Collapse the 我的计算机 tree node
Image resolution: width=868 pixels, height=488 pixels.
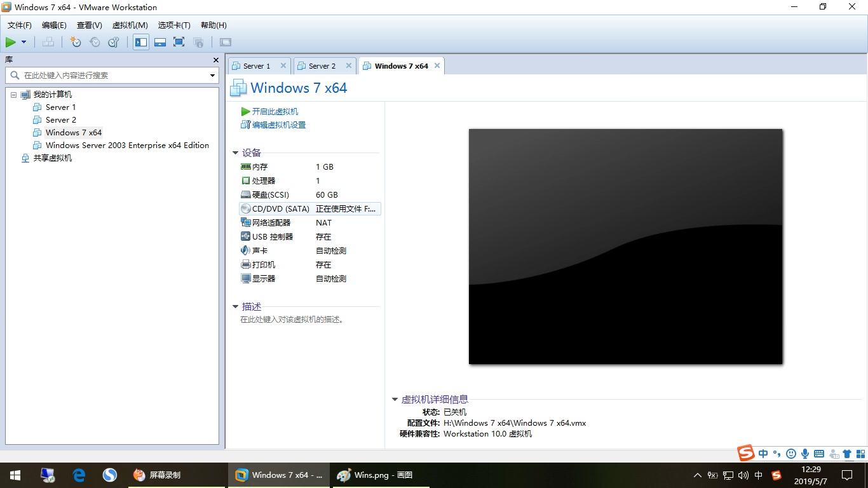tap(13, 95)
